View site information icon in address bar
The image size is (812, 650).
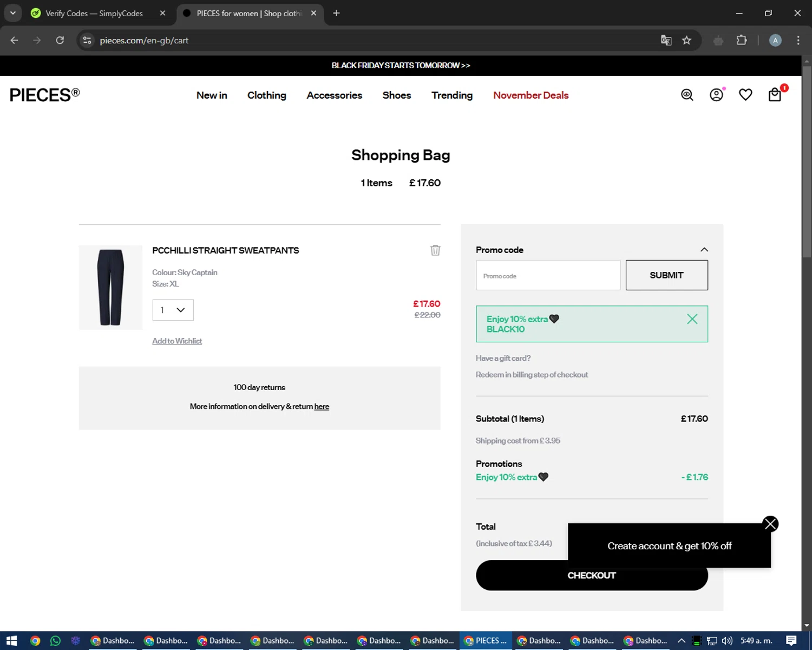(x=87, y=40)
